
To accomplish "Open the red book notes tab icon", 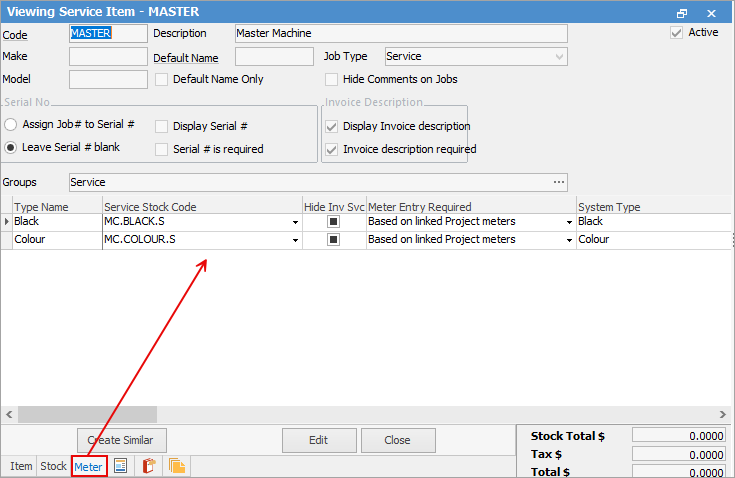I will (149, 466).
